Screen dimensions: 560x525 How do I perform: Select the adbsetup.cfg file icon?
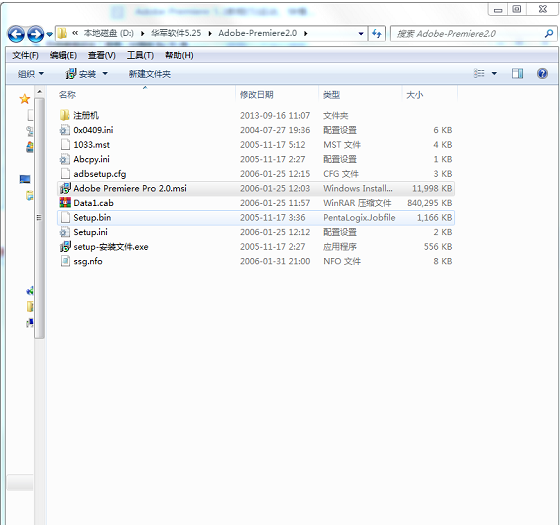pos(65,174)
